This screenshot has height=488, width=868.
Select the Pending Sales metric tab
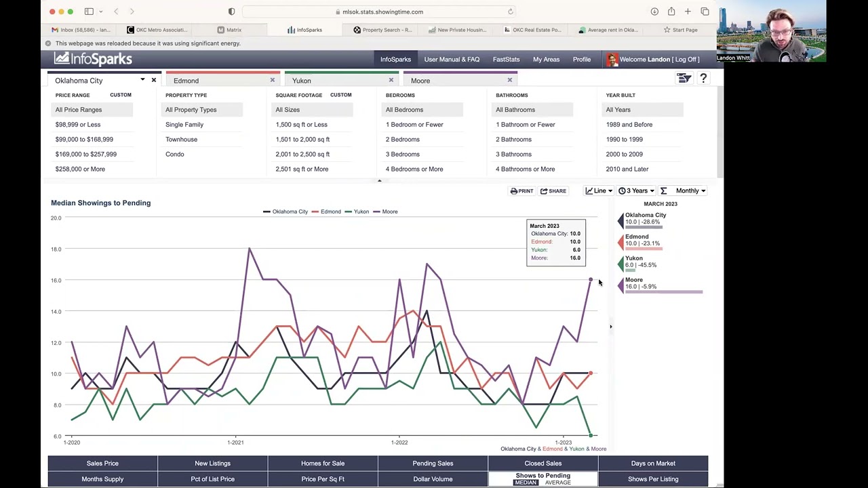point(433,464)
